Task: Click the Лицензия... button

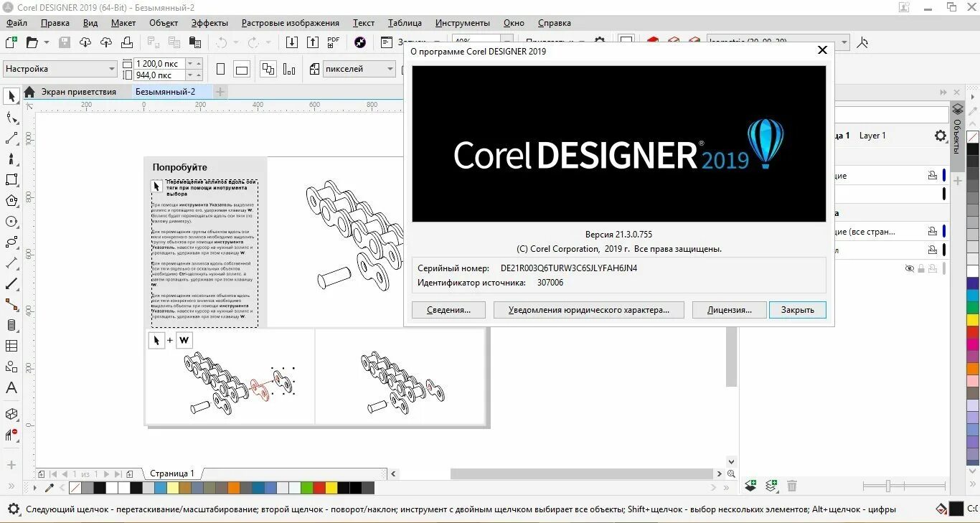Action: 729,310
